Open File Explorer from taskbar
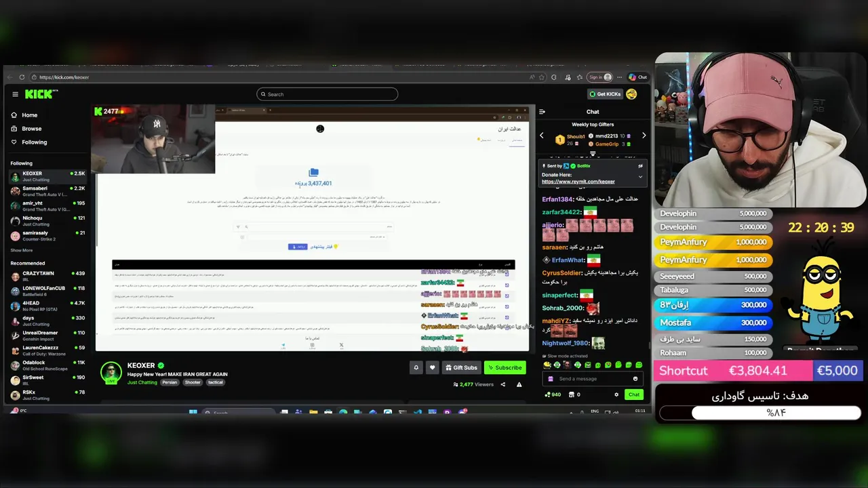The height and width of the screenshot is (488, 868). point(313,412)
